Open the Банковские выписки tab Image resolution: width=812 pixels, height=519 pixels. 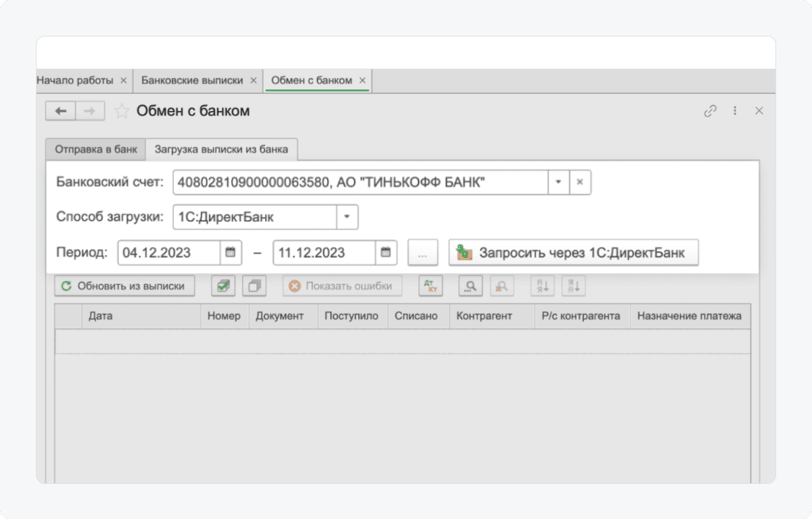pos(192,81)
